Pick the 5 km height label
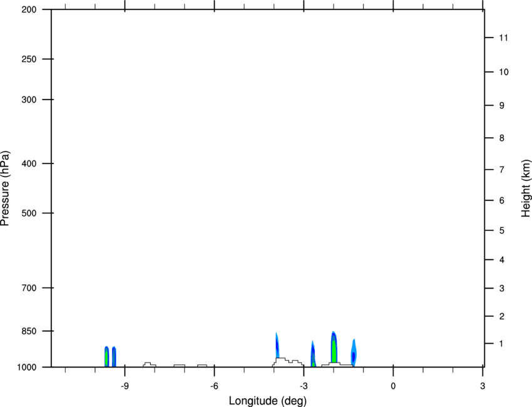This screenshot has height=407, width=532. pyautogui.click(x=502, y=230)
